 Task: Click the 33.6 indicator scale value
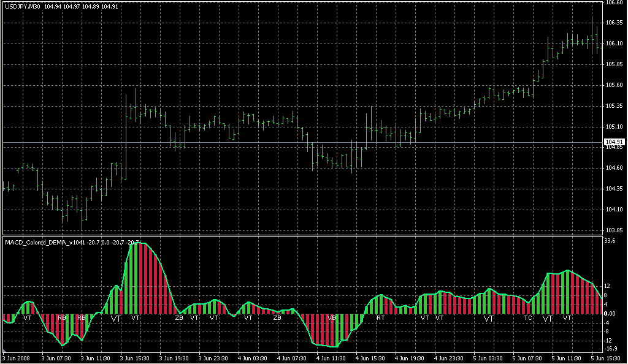610,241
